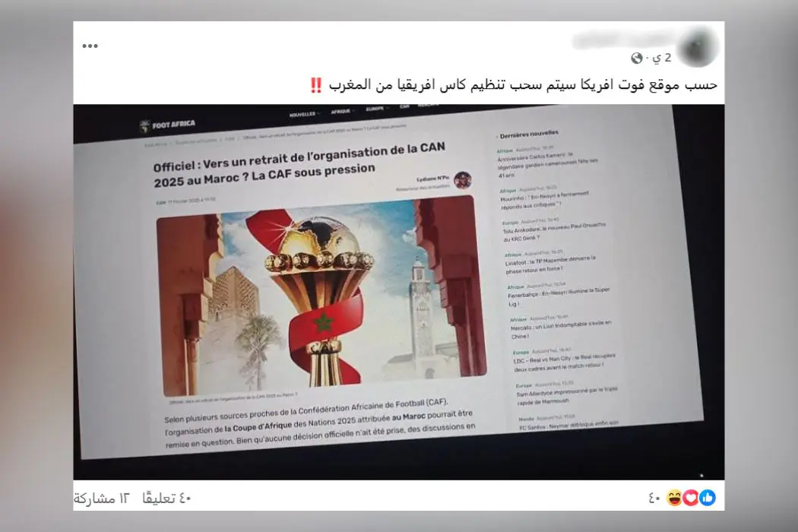798x532 pixels.
Task: Open the photographed article image in the post
Action: [x=398, y=292]
